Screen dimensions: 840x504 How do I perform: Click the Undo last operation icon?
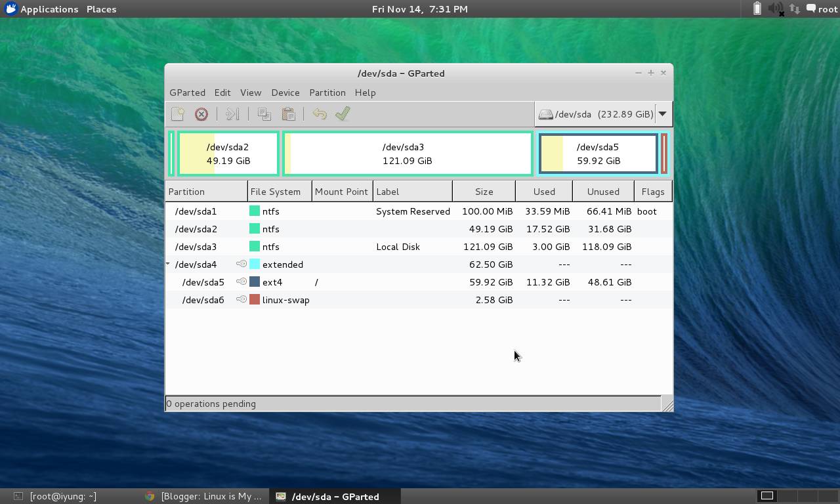[320, 114]
